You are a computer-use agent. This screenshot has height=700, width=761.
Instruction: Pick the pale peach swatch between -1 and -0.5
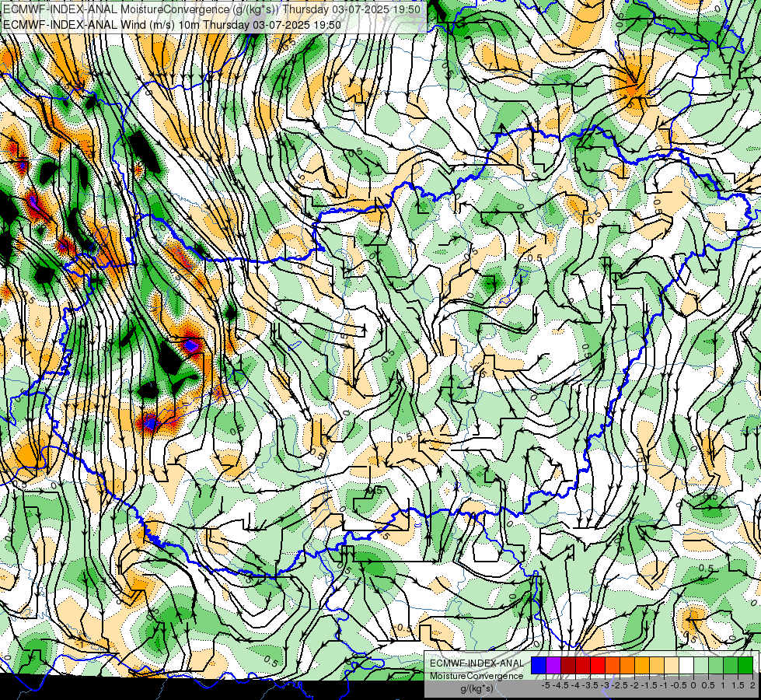click(x=671, y=666)
